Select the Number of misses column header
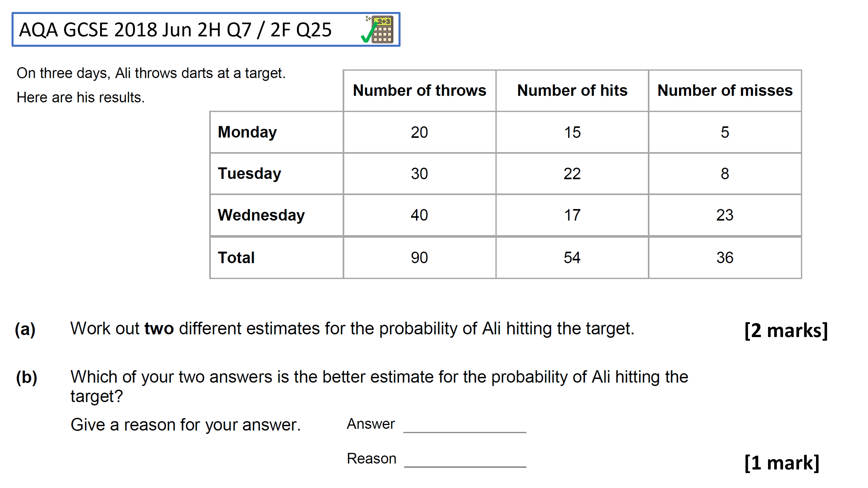Image resolution: width=868 pixels, height=488 pixels. (x=725, y=91)
